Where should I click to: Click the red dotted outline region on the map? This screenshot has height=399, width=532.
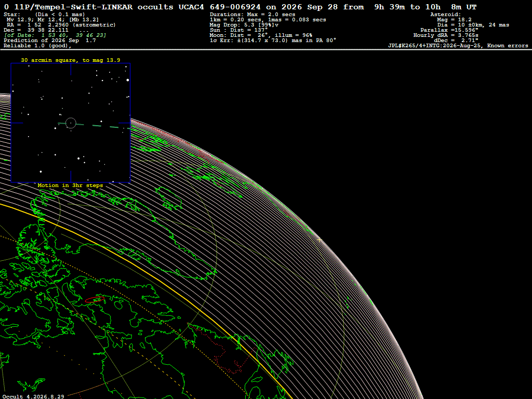coord(220,350)
